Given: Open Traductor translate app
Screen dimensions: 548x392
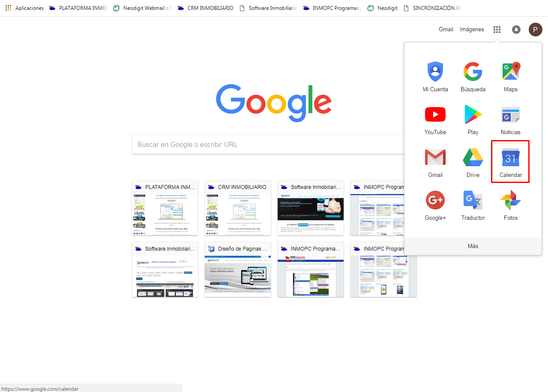Looking at the screenshot, I should pos(473,205).
